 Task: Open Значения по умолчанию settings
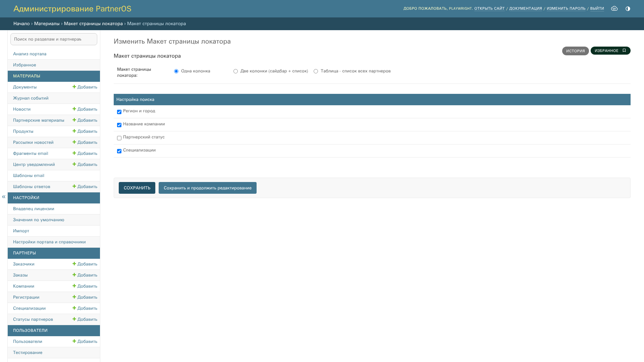tap(39, 220)
